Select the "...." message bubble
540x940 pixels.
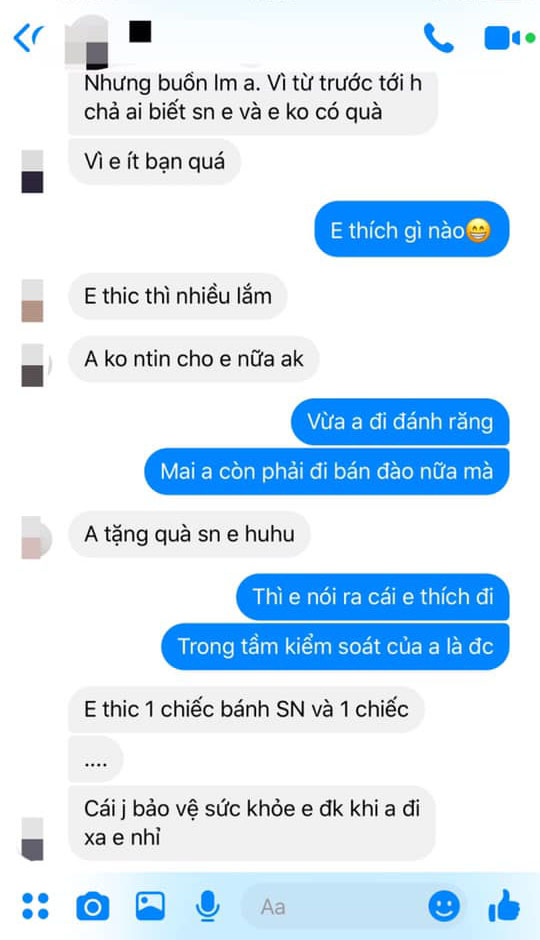click(96, 760)
